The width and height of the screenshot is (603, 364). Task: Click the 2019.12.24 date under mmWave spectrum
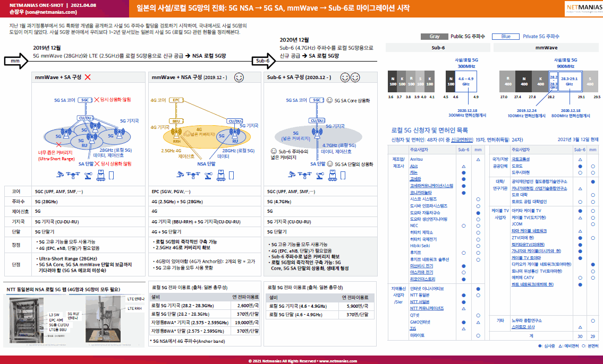pyautogui.click(x=527, y=110)
